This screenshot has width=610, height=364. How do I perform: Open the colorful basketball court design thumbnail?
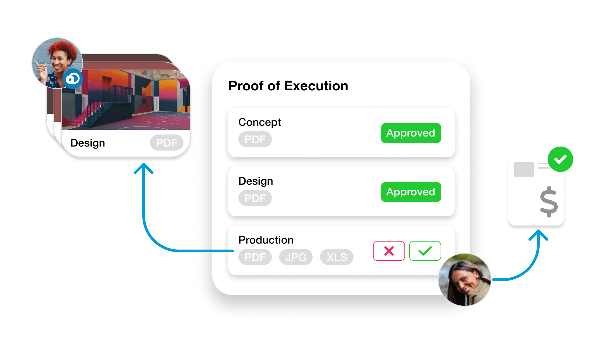(x=126, y=100)
